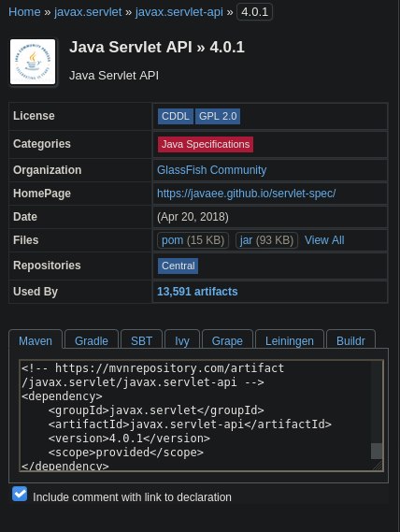Switch to the Ivy tab

point(182,340)
